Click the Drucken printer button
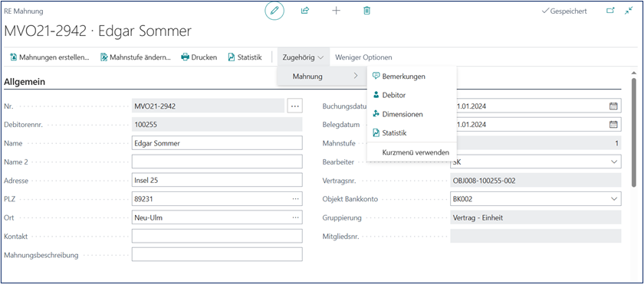The width and height of the screenshot is (644, 284). 199,57
